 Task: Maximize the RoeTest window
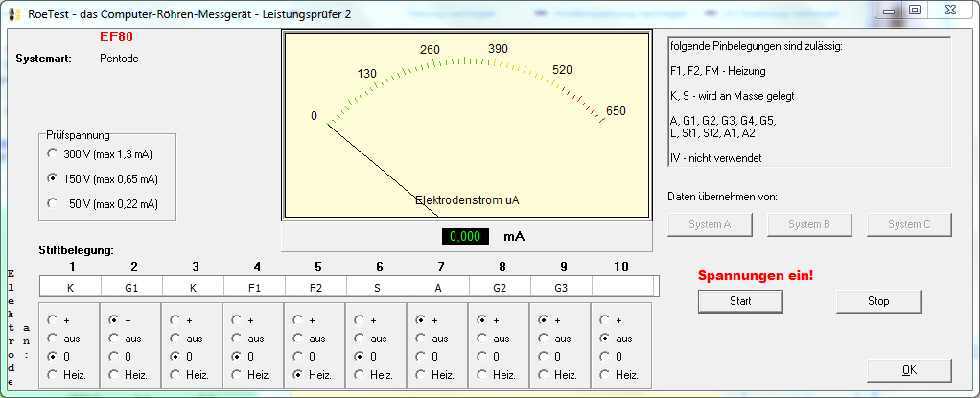point(914,10)
